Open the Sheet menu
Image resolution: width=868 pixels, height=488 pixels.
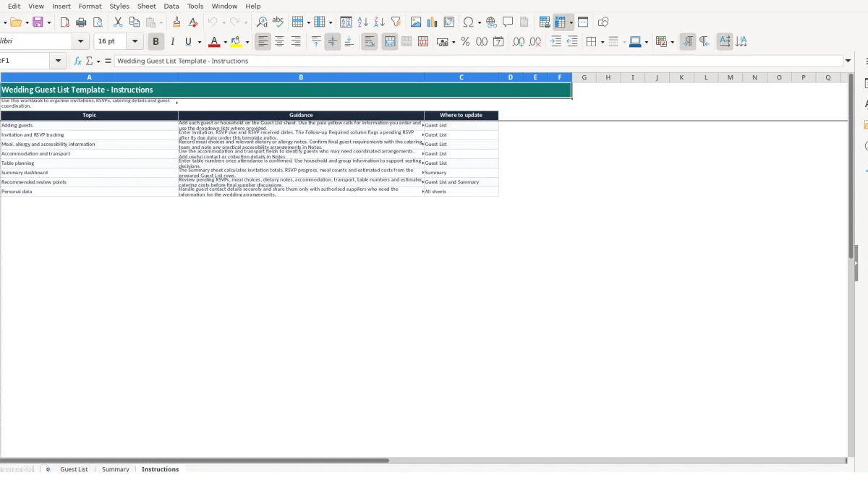click(147, 6)
